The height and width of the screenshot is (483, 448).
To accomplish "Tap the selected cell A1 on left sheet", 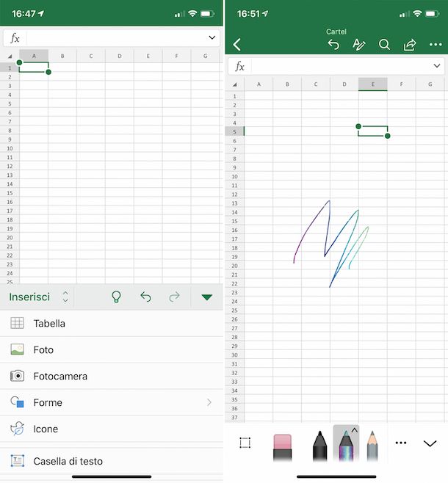I will (34, 68).
